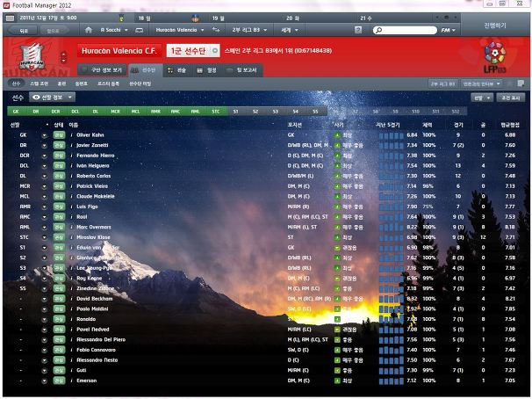Sort by the average rating column header
The height and width of the screenshot is (399, 532).
[x=510, y=125]
